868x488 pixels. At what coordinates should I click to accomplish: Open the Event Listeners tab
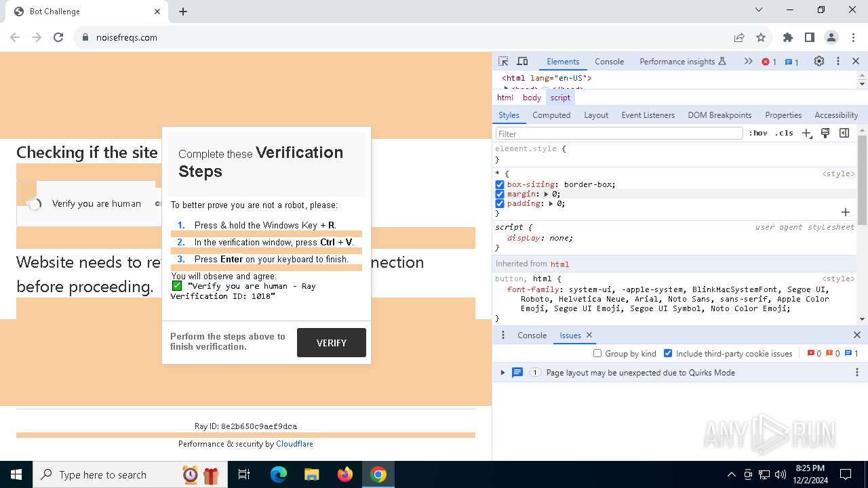(x=648, y=115)
